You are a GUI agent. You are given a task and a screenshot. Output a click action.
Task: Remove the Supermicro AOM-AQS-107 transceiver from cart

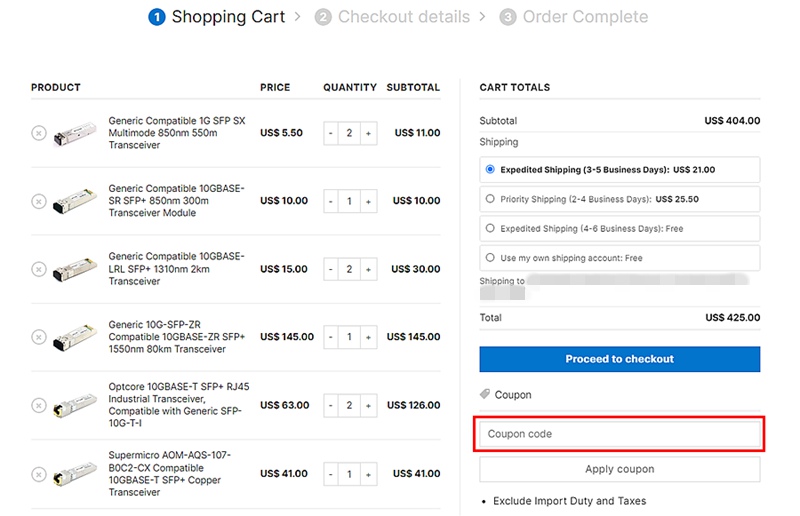(39, 474)
